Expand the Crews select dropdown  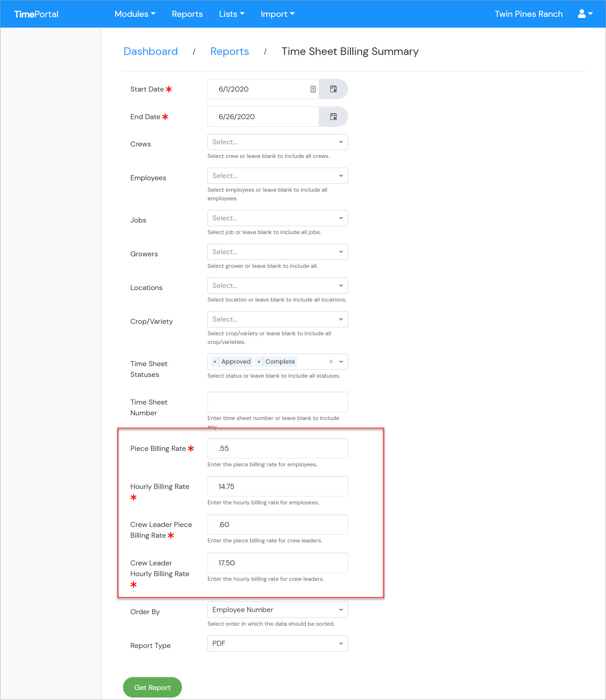pyautogui.click(x=277, y=142)
